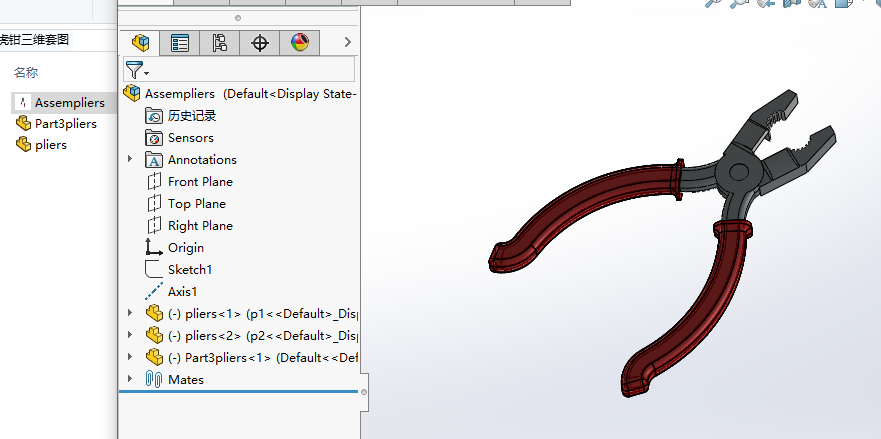Click the Assempliers assembly icon in the tree
The width and height of the screenshot is (881, 439).
(131, 93)
